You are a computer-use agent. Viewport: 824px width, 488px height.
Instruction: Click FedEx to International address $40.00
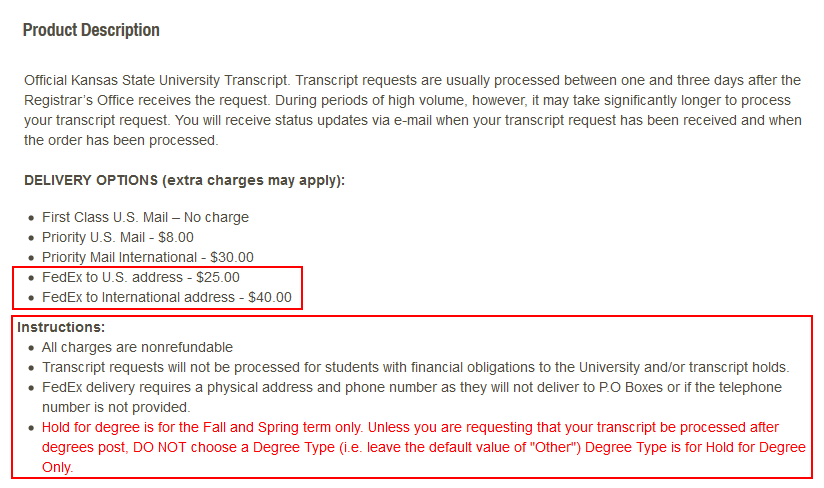[x=167, y=297]
